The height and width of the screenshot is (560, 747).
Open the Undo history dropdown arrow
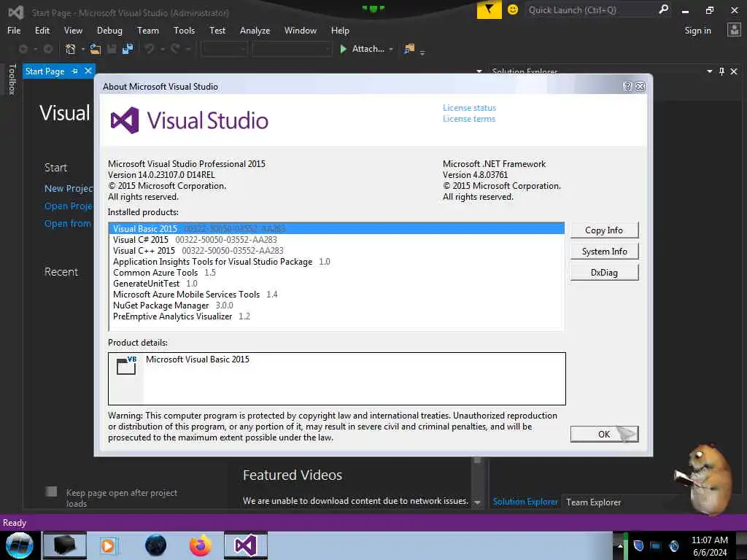click(x=163, y=49)
